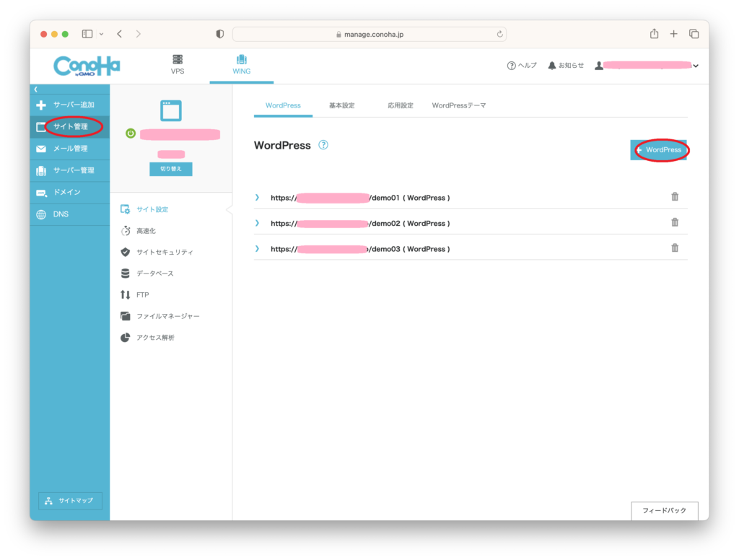Click the help icon beside WordPress heading

[x=323, y=145]
